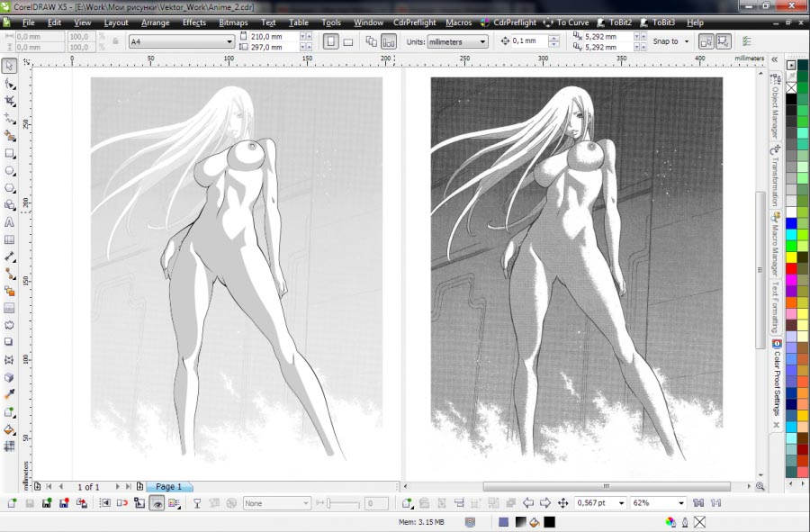Go to the last page button
The height and width of the screenshot is (532, 810).
click(x=129, y=487)
